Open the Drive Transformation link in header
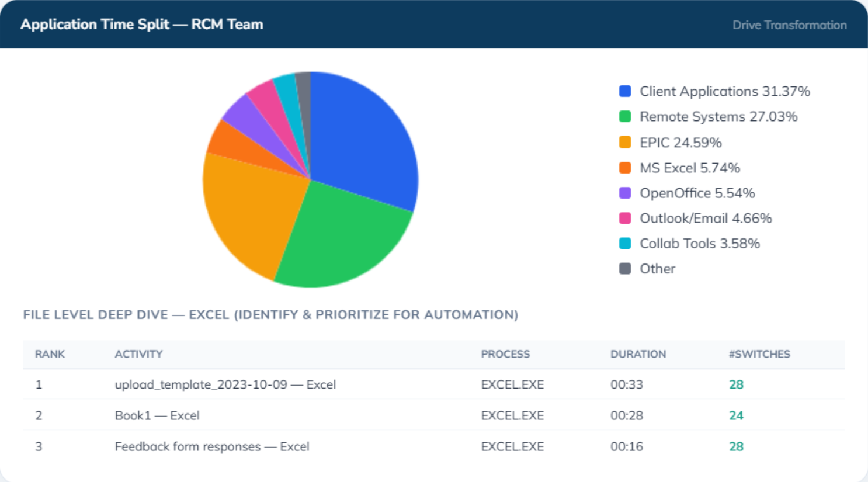This screenshot has height=482, width=868. pos(789,25)
